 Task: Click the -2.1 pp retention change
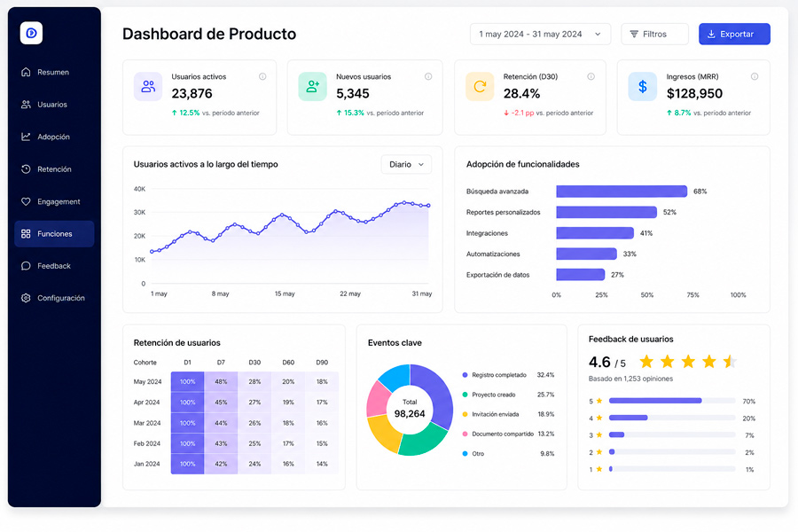519,113
